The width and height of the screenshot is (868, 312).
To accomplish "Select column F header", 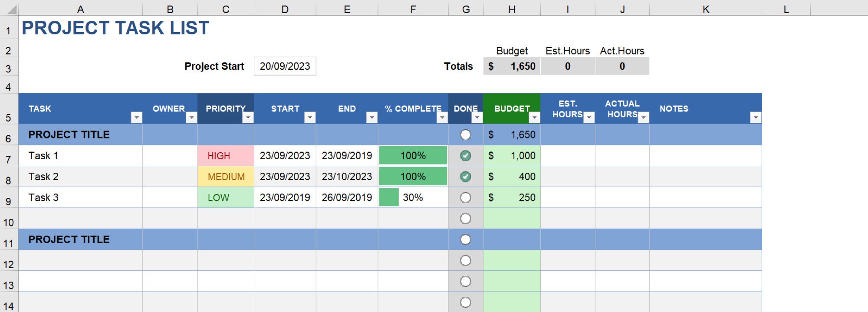I will pyautogui.click(x=413, y=9).
